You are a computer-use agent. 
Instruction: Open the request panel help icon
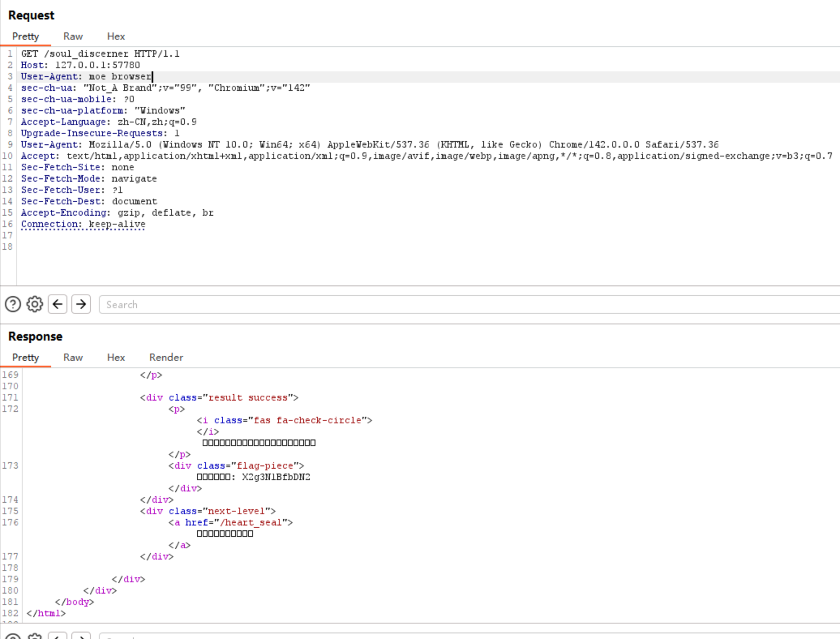[13, 304]
